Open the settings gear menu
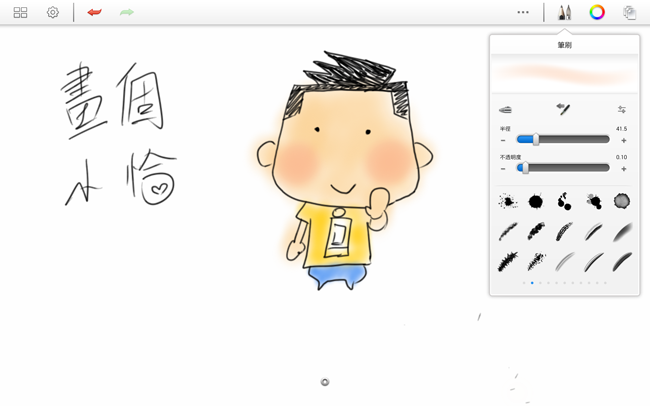 pos(53,12)
